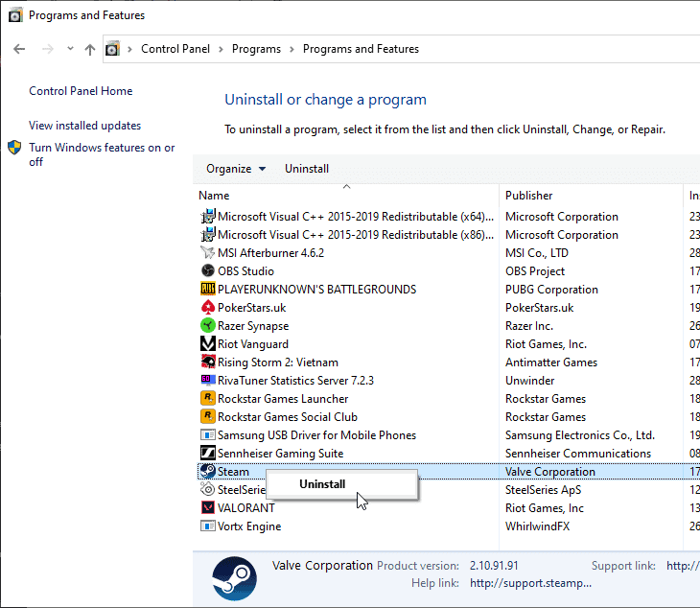The height and width of the screenshot is (608, 700).
Task: Select Visual C++ 2015-2019 Redistributable (x64) entry
Action: point(356,217)
